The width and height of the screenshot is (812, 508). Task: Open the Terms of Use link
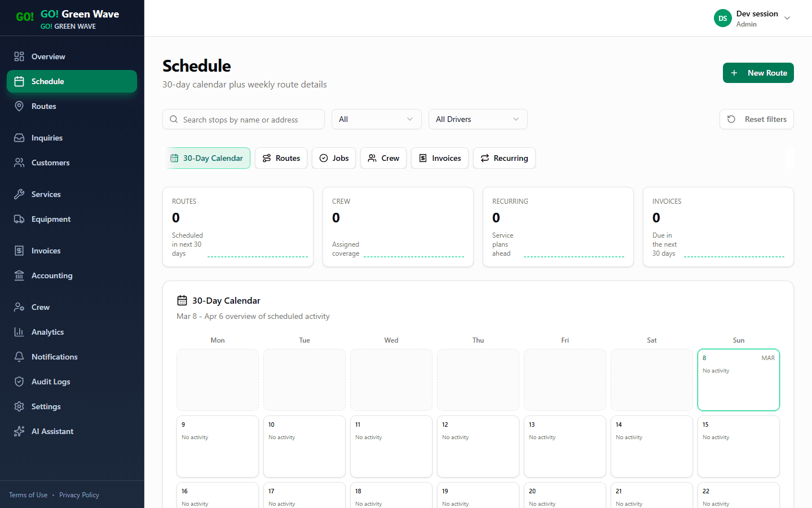coord(28,494)
